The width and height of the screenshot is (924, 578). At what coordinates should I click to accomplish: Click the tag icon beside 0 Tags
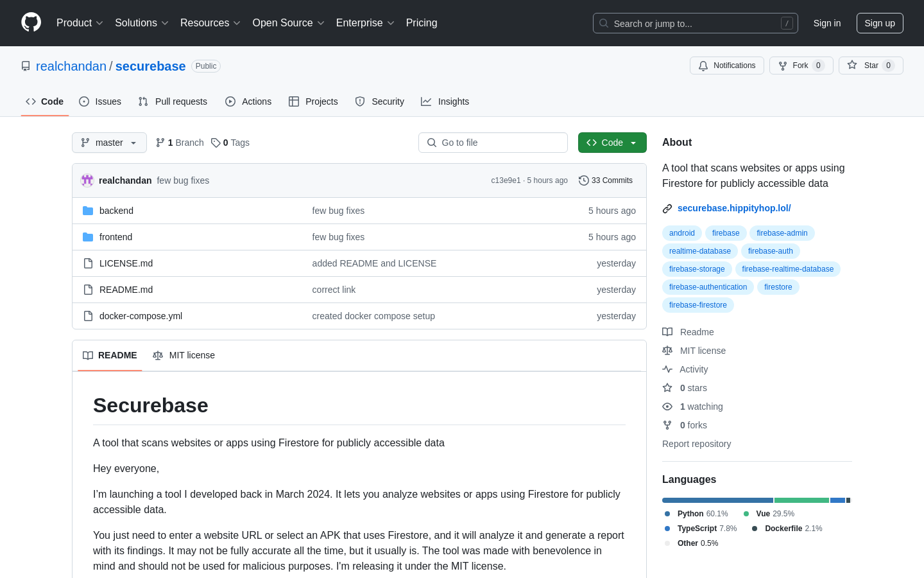[216, 143]
